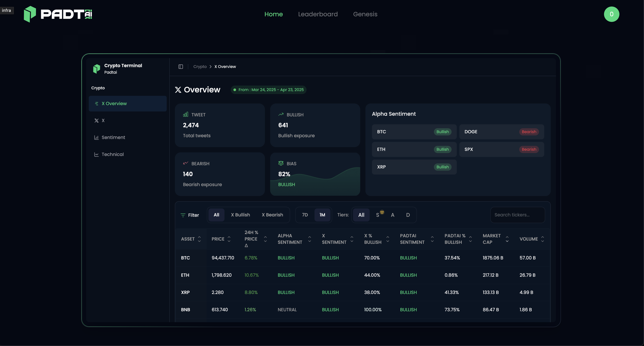Image resolution: width=644 pixels, height=346 pixels.
Task: Switch timeframe to 7D
Action: [x=305, y=215]
